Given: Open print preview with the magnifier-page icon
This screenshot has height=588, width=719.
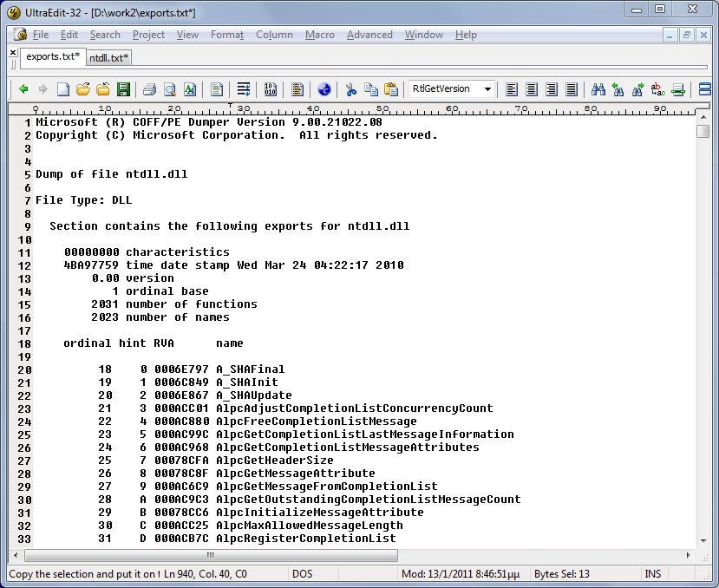Looking at the screenshot, I should pyautogui.click(x=170, y=89).
